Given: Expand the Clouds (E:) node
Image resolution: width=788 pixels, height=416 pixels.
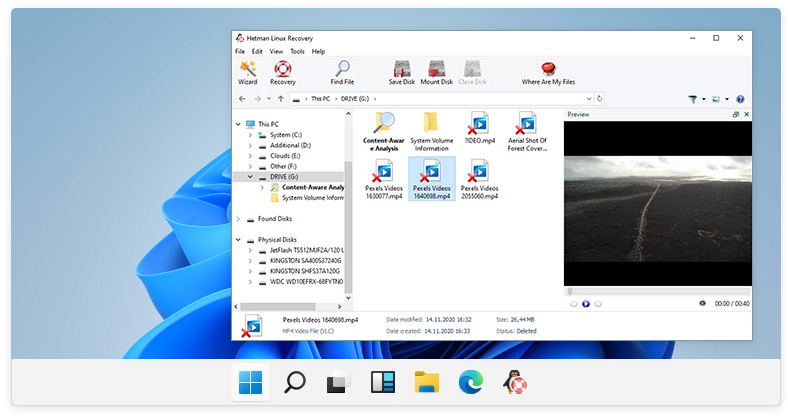Looking at the screenshot, I should point(250,156).
